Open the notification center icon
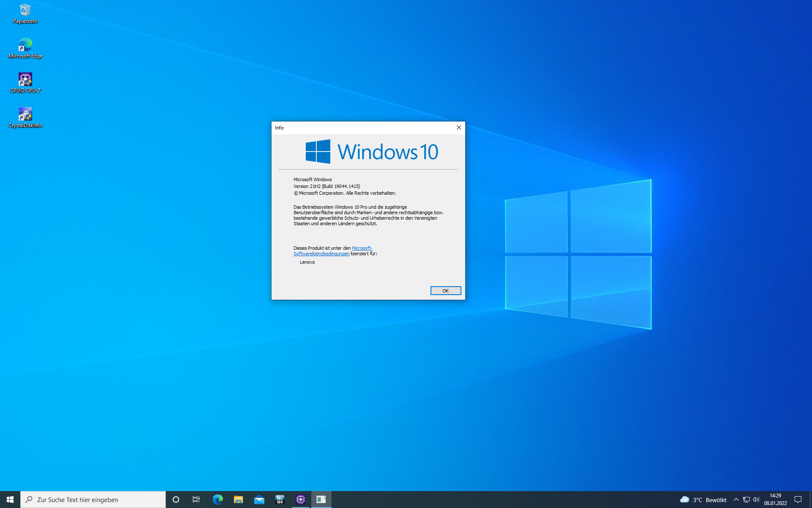Viewport: 812px width, 508px height. (x=798, y=500)
